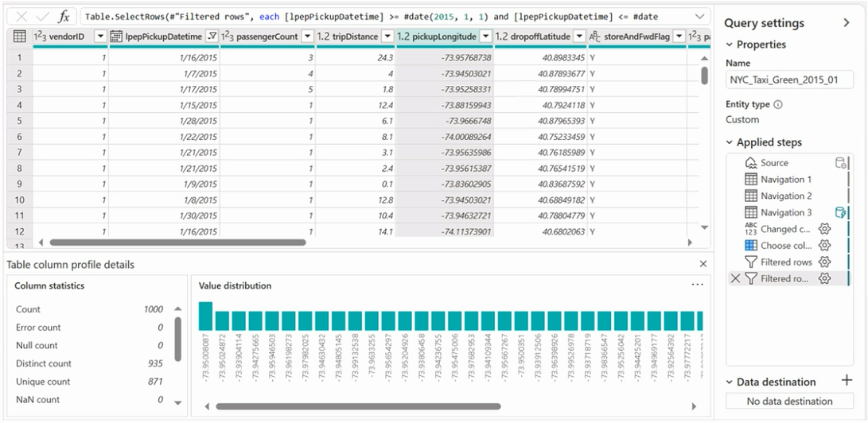Collapse the Properties section
Viewport: 868px width, 423px height.
(730, 45)
